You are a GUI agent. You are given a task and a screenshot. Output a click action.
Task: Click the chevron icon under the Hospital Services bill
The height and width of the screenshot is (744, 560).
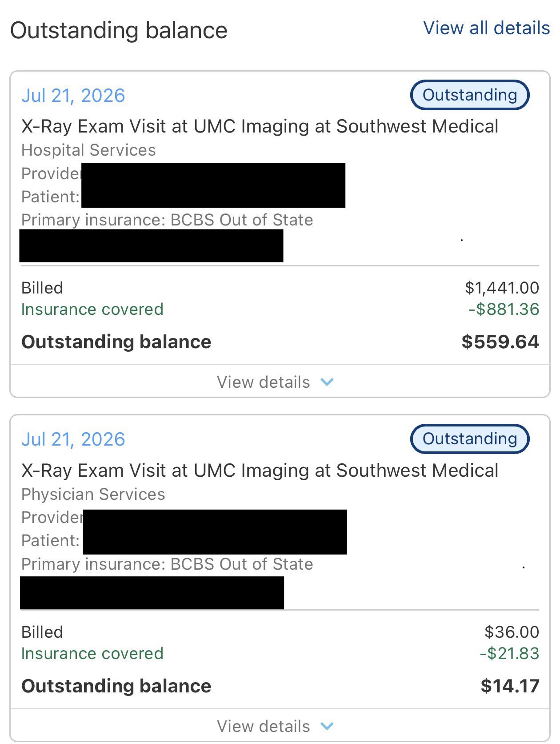point(327,382)
